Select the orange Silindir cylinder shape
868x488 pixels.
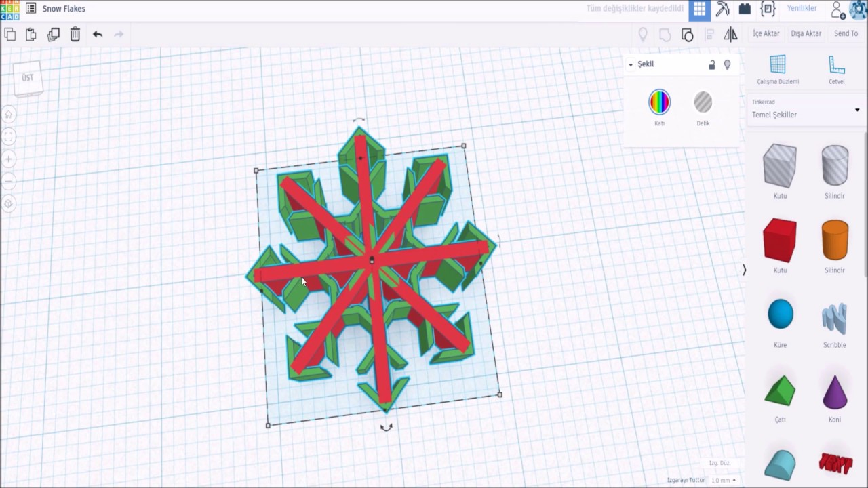point(835,241)
